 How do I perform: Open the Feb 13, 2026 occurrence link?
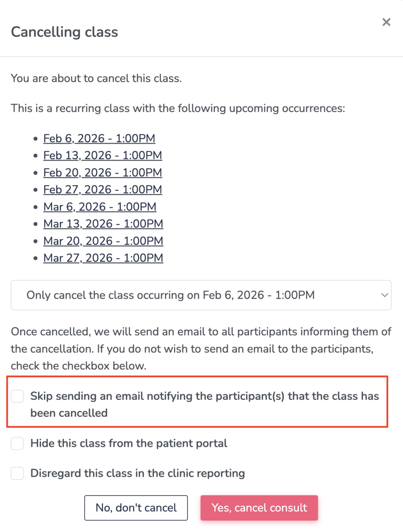(x=102, y=155)
